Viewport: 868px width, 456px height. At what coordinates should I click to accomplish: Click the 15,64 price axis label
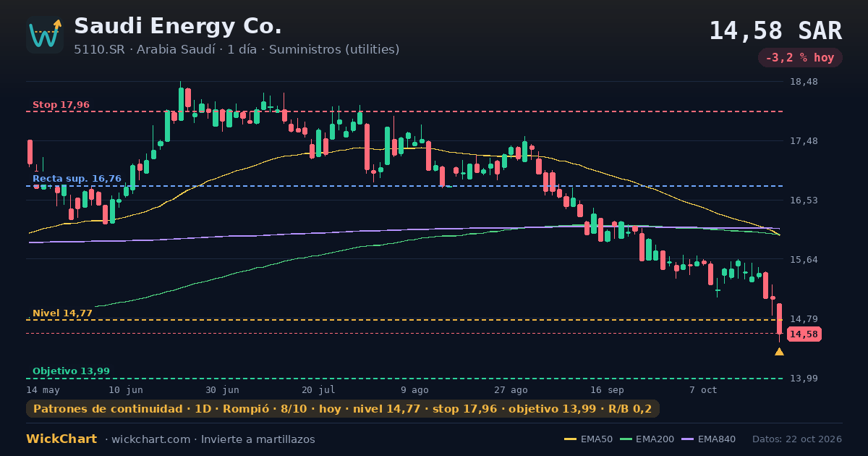pyautogui.click(x=804, y=259)
